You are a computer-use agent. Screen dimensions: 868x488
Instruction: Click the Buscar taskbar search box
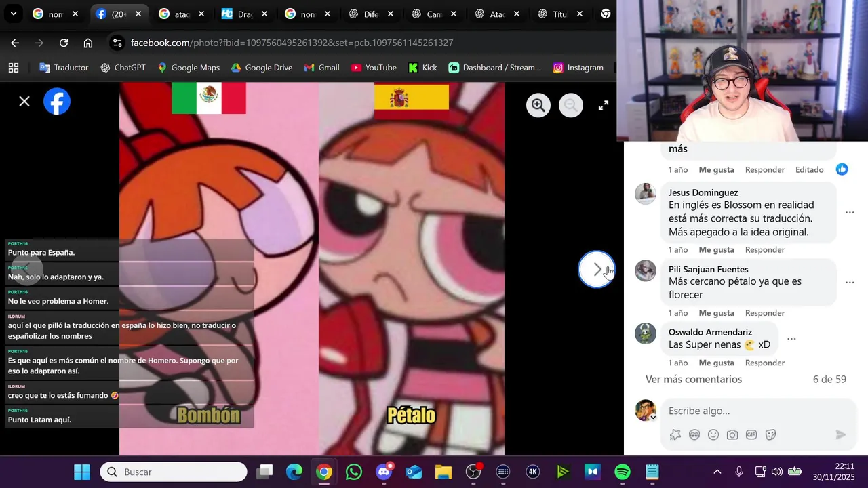point(174,472)
